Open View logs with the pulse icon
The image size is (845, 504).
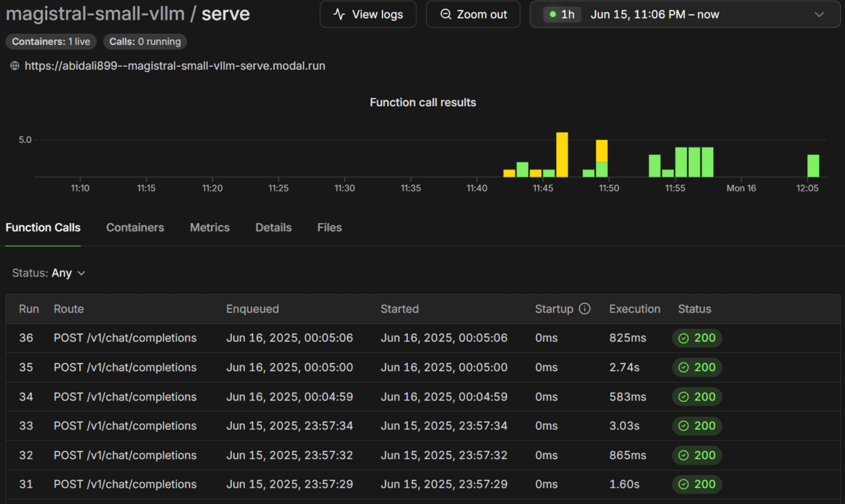click(368, 14)
